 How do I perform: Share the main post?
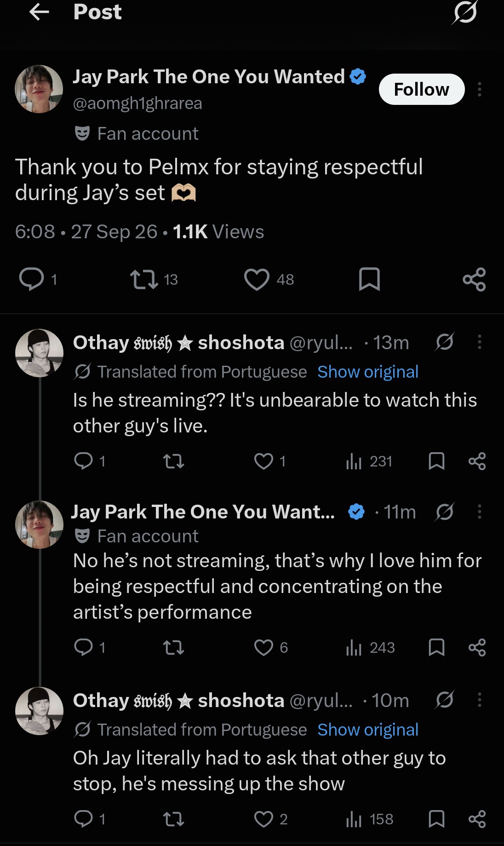click(x=474, y=279)
